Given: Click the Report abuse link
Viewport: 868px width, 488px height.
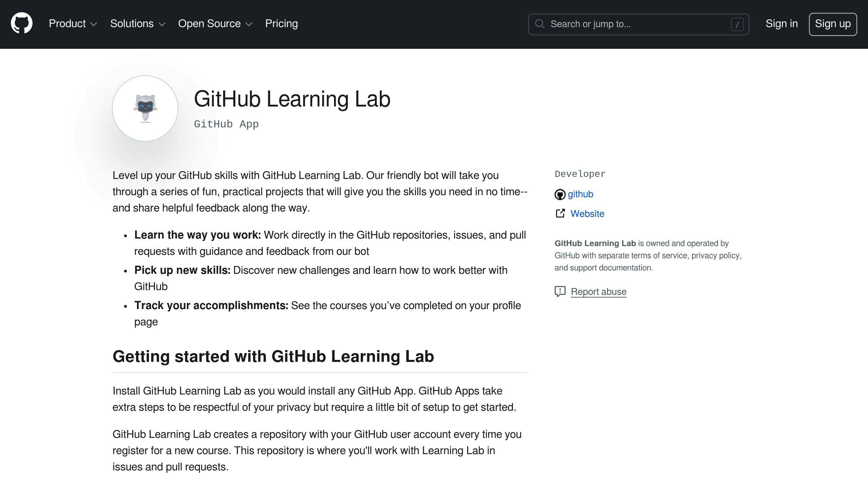Looking at the screenshot, I should tap(598, 291).
